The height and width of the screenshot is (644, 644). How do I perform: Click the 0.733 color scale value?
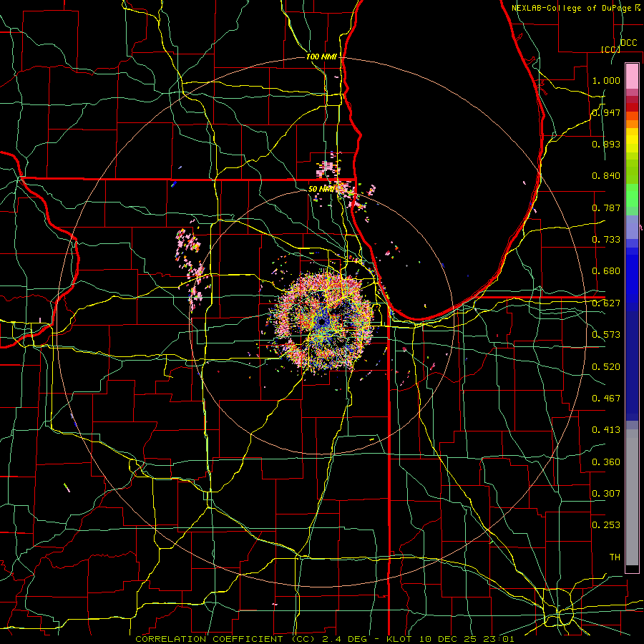pos(606,240)
